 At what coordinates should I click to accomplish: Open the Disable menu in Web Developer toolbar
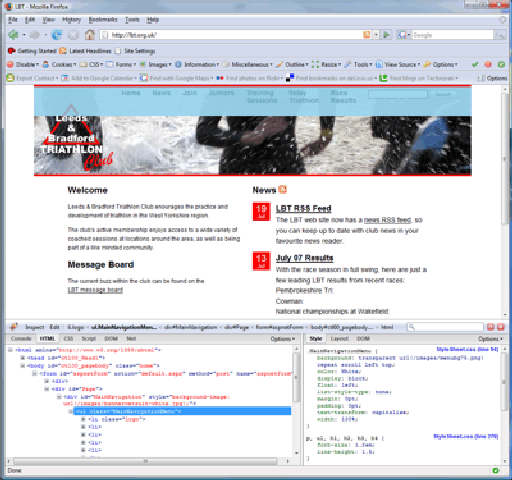23,64
